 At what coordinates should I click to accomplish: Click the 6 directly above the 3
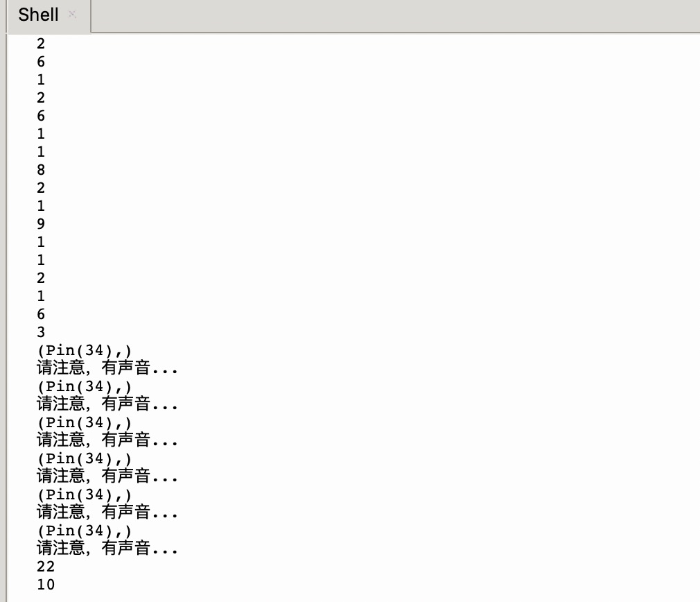coord(41,314)
